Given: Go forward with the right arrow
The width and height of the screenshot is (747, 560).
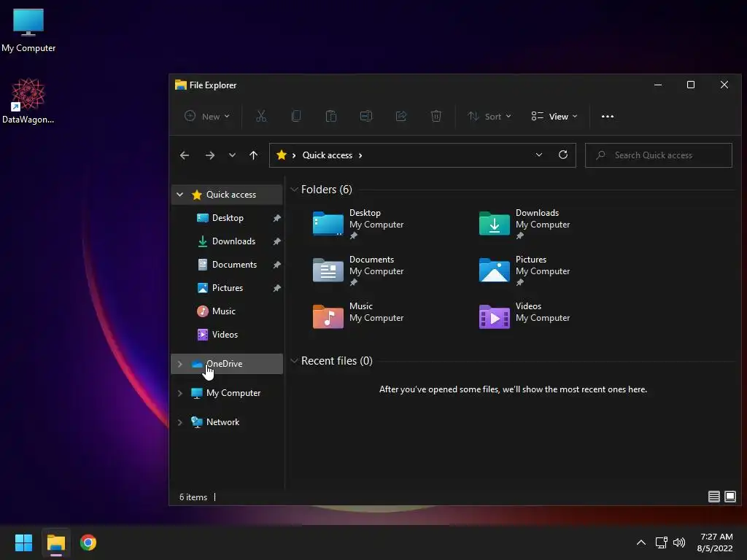Looking at the screenshot, I should pos(209,155).
